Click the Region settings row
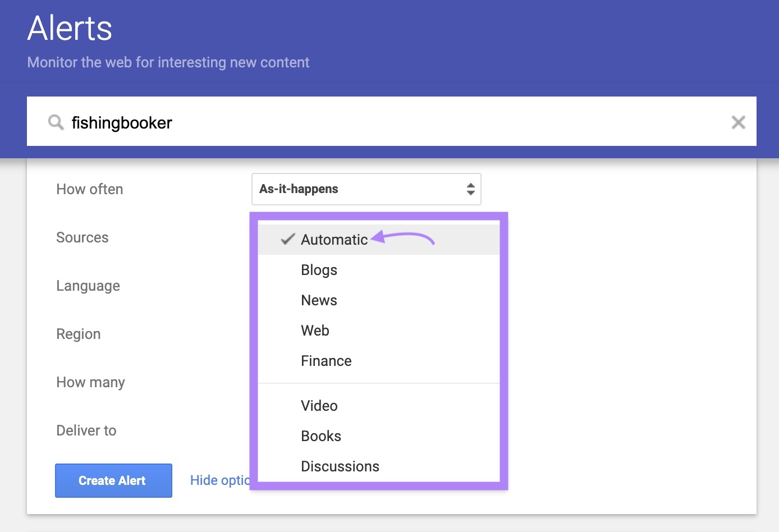This screenshot has height=532, width=779. [78, 334]
